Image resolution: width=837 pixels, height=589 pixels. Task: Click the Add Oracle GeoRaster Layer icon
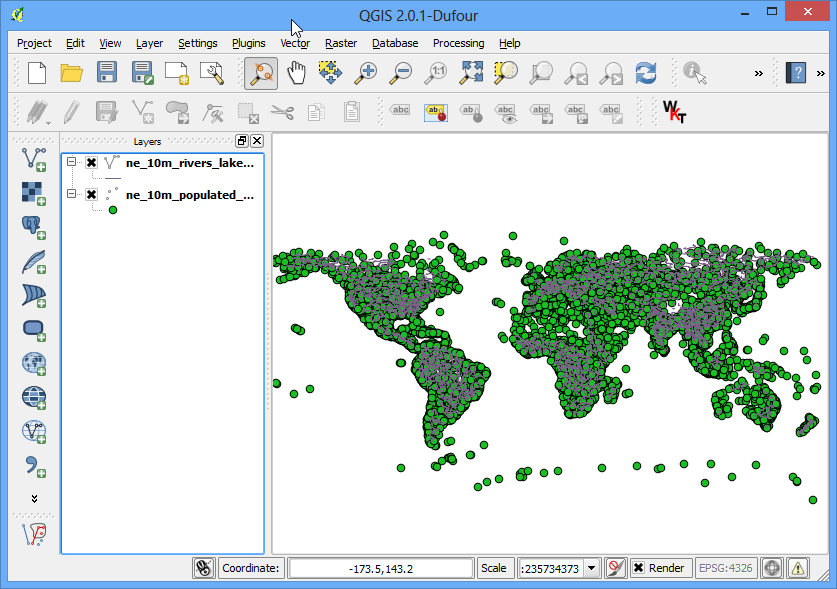pyautogui.click(x=34, y=330)
